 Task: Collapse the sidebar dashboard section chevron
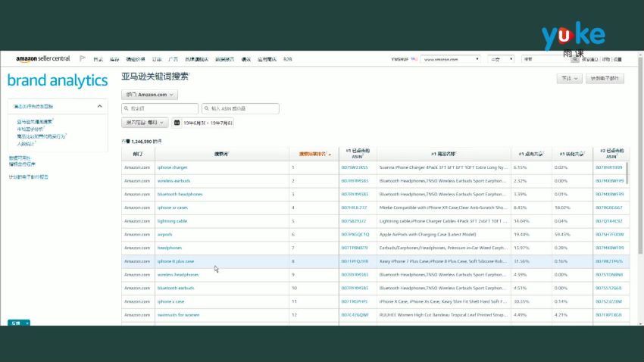[x=100, y=106]
